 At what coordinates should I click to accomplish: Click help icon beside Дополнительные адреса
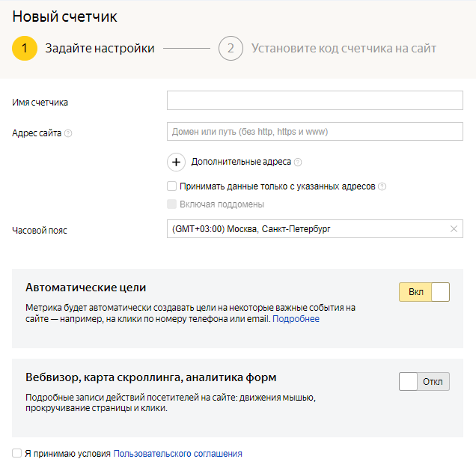click(298, 162)
